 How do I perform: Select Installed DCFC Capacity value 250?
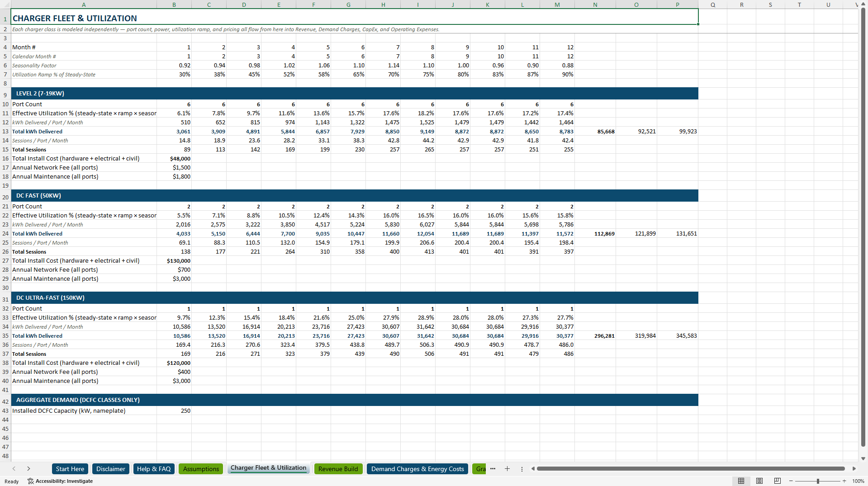tap(174, 411)
